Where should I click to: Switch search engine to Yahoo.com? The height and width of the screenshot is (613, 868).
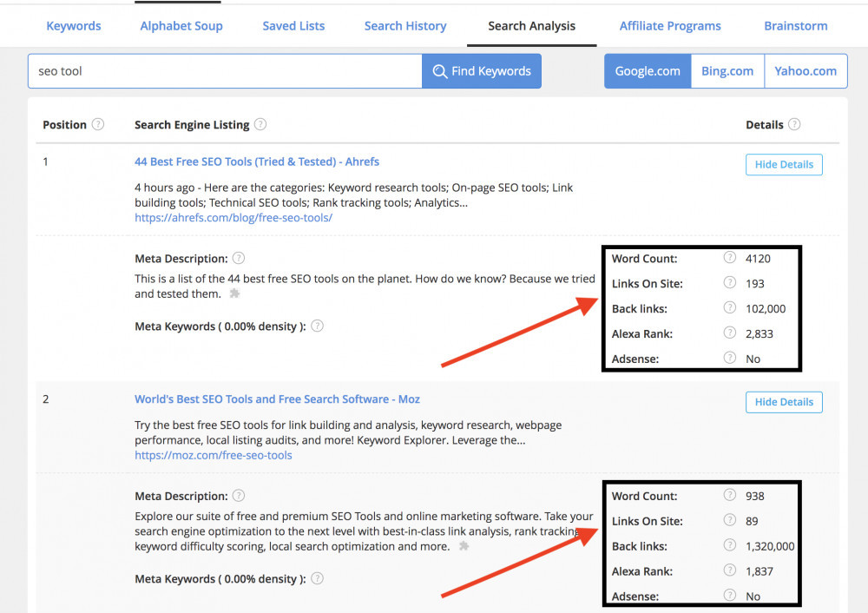click(x=806, y=71)
